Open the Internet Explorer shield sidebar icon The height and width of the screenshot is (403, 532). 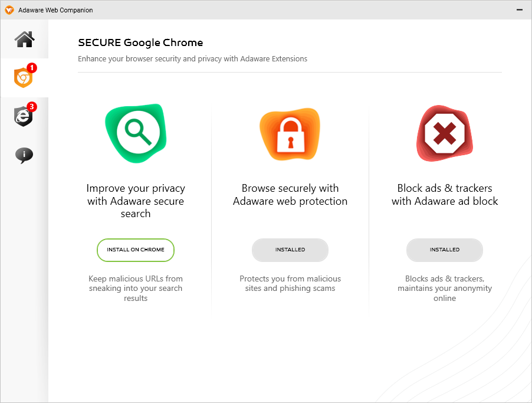click(23, 117)
